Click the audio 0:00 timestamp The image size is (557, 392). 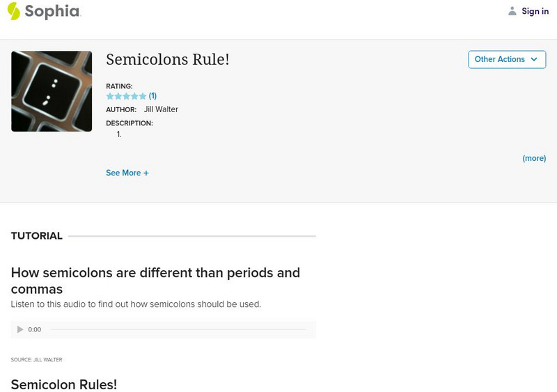(35, 329)
